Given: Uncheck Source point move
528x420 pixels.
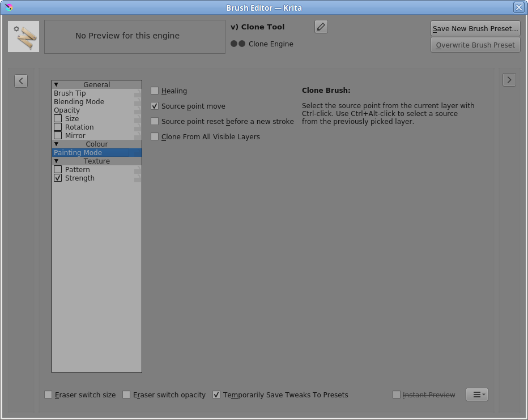Looking at the screenshot, I should (154, 106).
